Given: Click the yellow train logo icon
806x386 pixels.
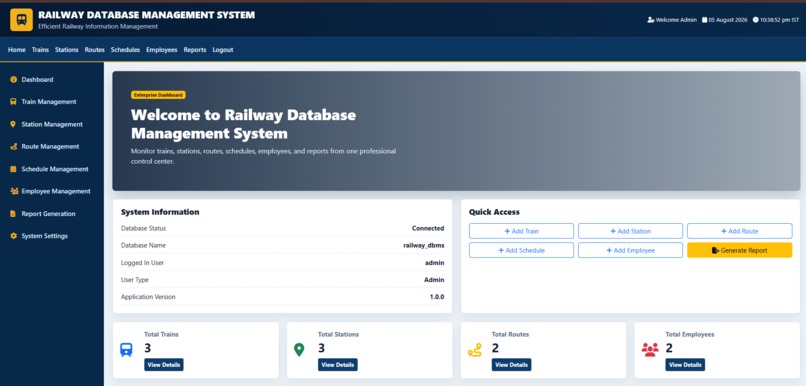Looking at the screenshot, I should (21, 20).
